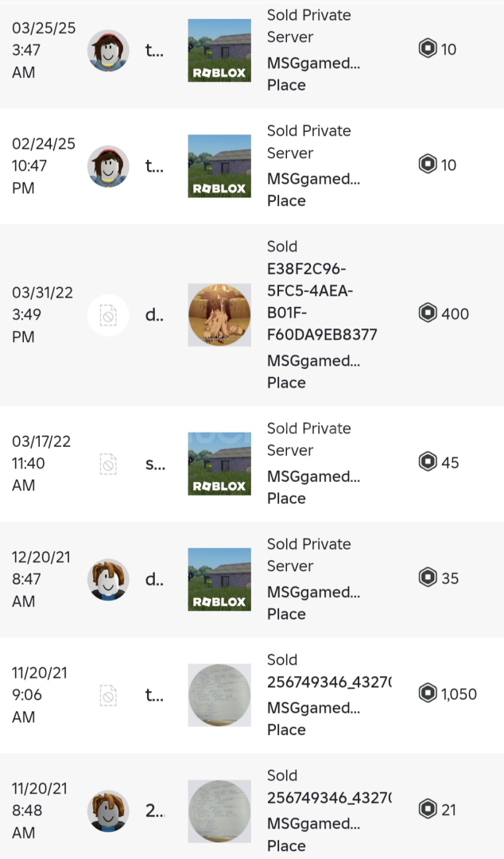
Task: Click the brown-haired avatar in the 12/20/21 row
Action: [108, 579]
